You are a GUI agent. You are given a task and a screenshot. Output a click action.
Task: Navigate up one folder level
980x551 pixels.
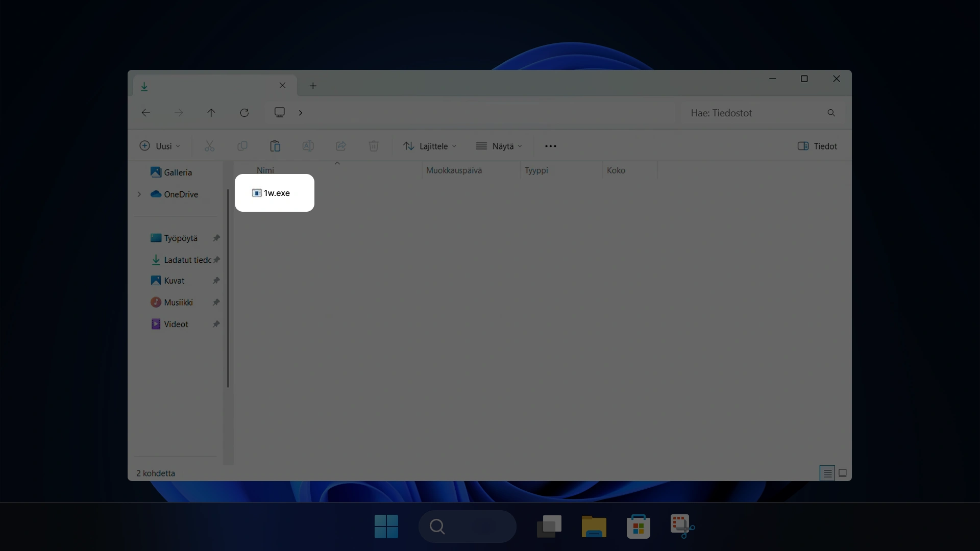point(211,113)
